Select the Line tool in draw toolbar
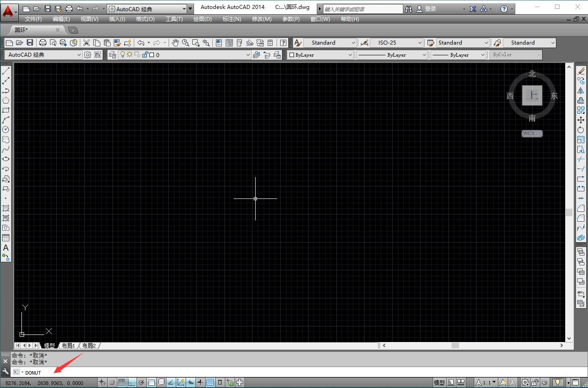 (6, 71)
